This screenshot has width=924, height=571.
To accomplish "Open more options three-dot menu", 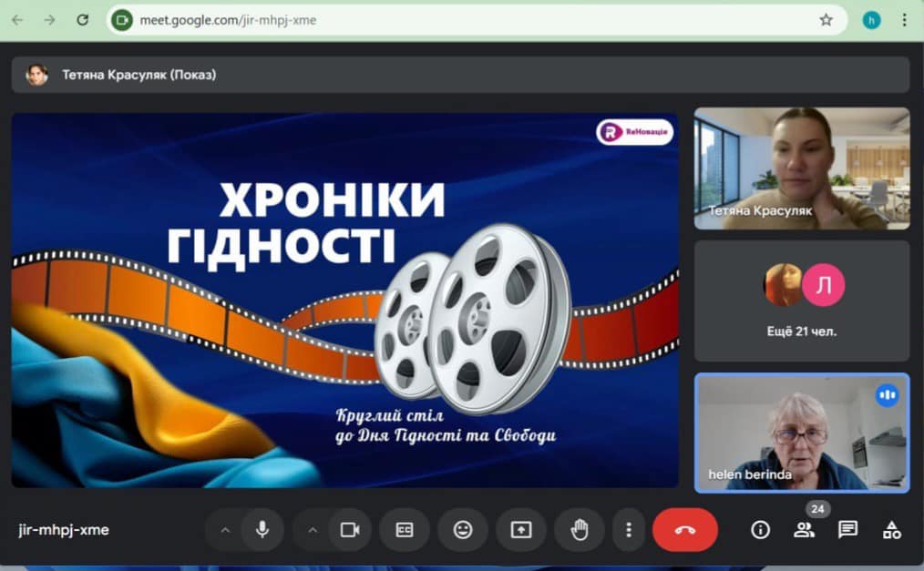I will coord(628,530).
